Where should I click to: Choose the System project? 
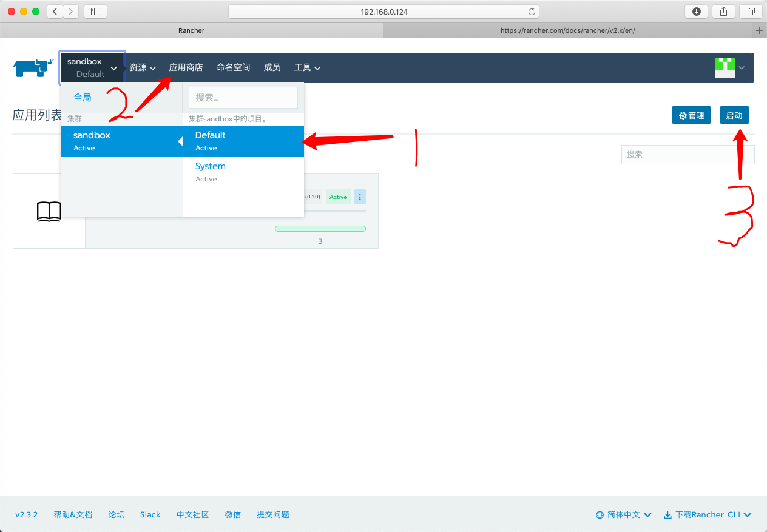(x=243, y=172)
